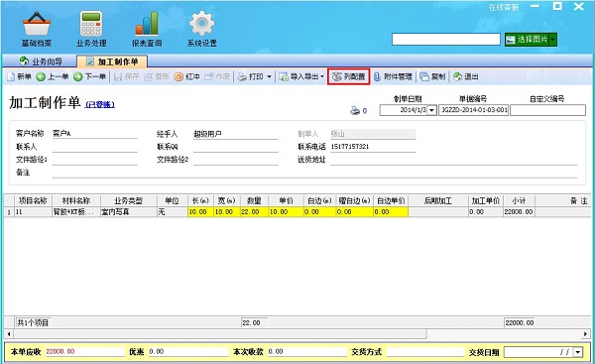Viewport: 595px width, 364px height.
Task: Select the 背胶+KT板 material cell
Action: tap(76, 212)
